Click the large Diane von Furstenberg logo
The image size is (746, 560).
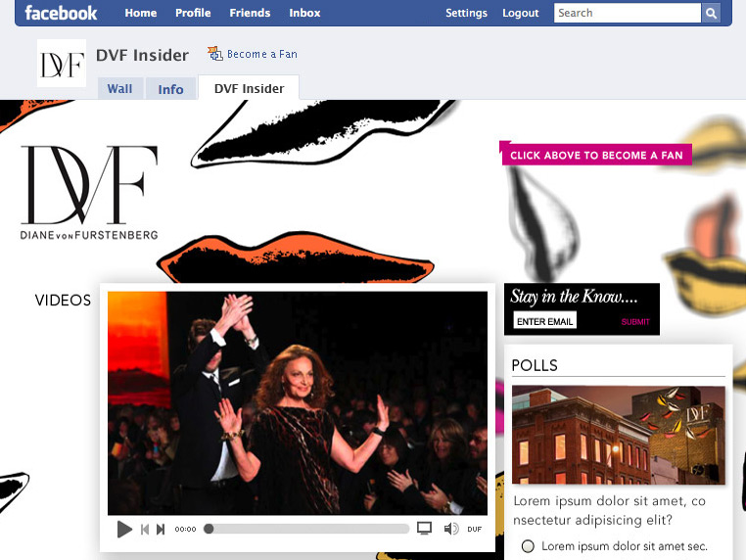(89, 192)
